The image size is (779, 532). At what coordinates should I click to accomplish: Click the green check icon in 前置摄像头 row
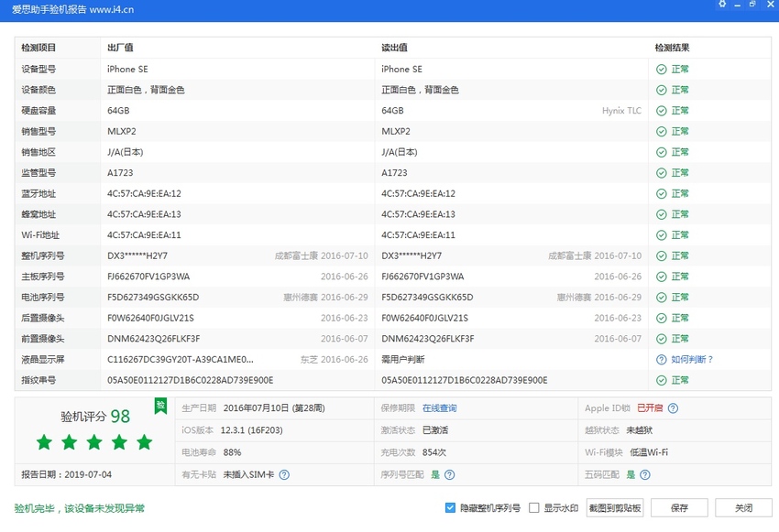tap(662, 339)
